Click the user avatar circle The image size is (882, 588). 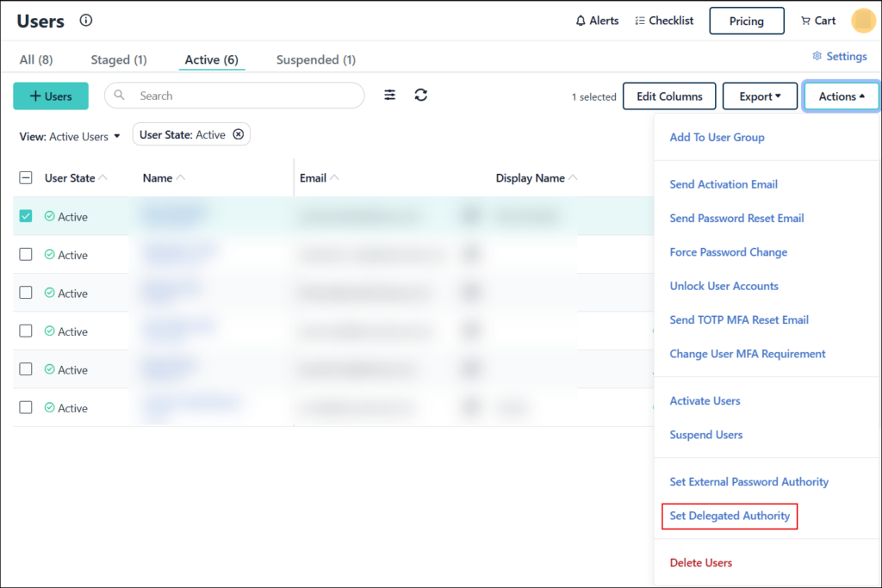coord(862,21)
